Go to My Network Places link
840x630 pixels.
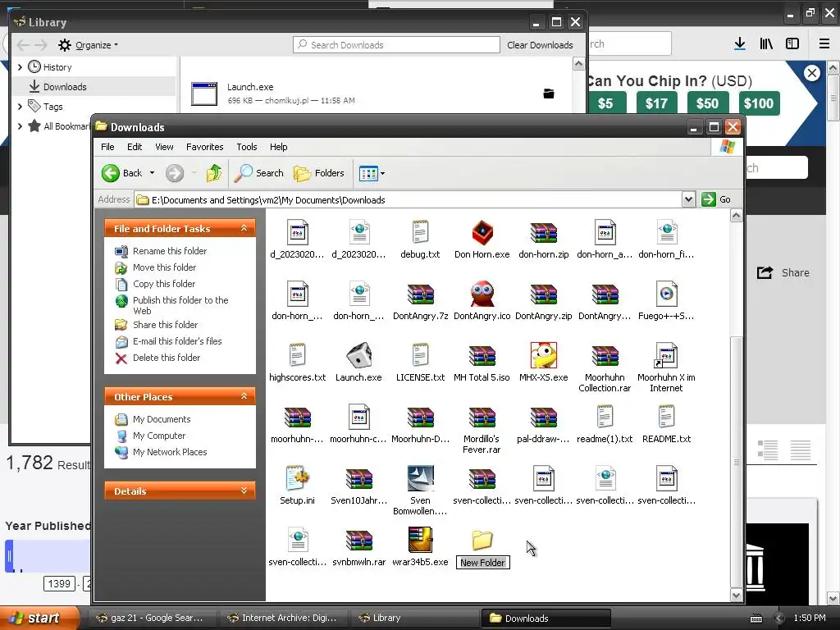169,452
